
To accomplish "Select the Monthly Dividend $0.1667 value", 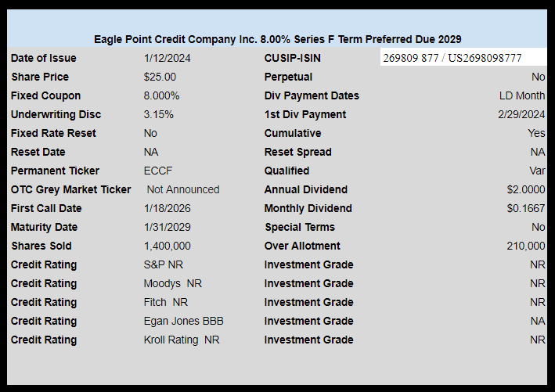I will 525,208.
